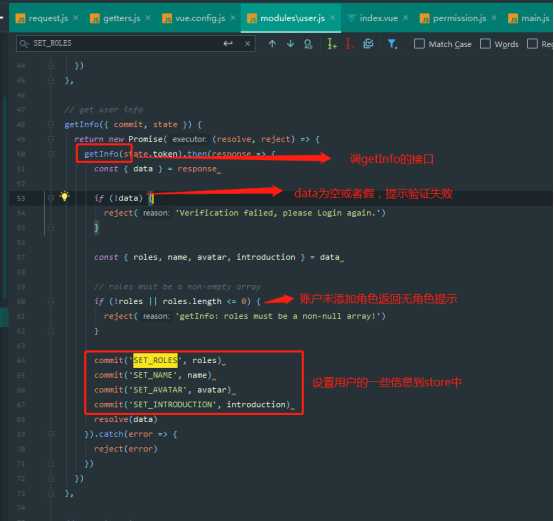Enable the Words checkbox
This screenshot has width=554, height=521.
click(485, 44)
